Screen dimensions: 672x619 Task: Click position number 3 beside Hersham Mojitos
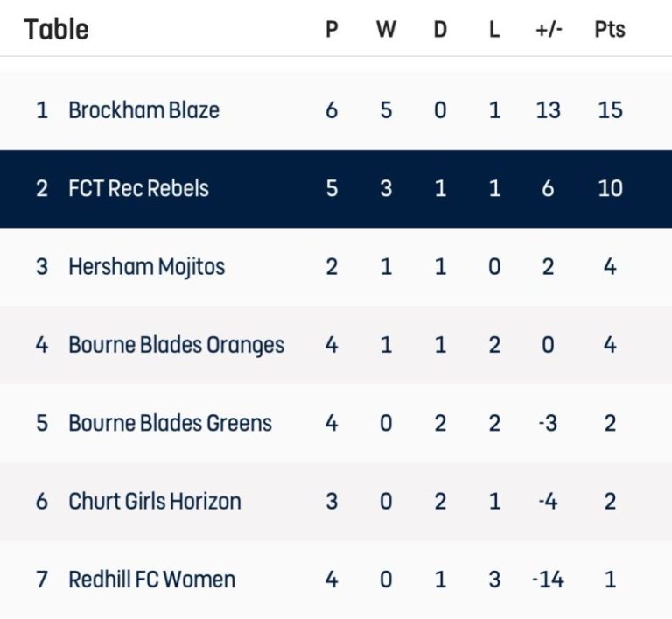point(42,267)
